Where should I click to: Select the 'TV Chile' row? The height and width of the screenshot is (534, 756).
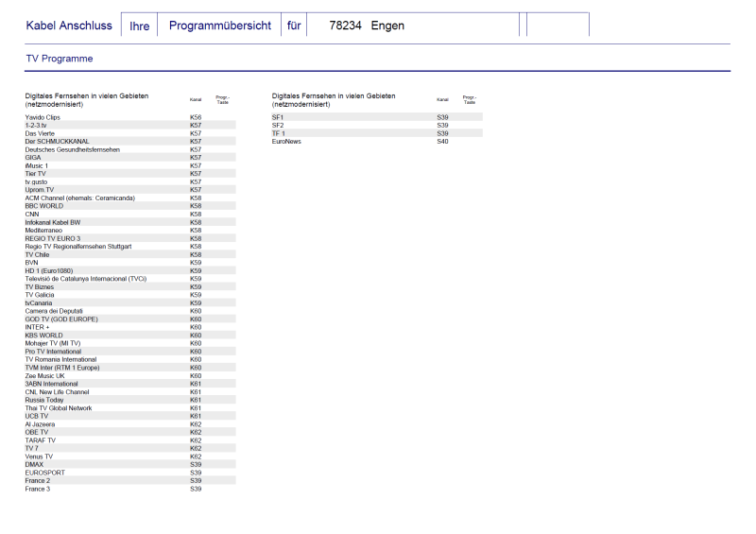click(130, 254)
